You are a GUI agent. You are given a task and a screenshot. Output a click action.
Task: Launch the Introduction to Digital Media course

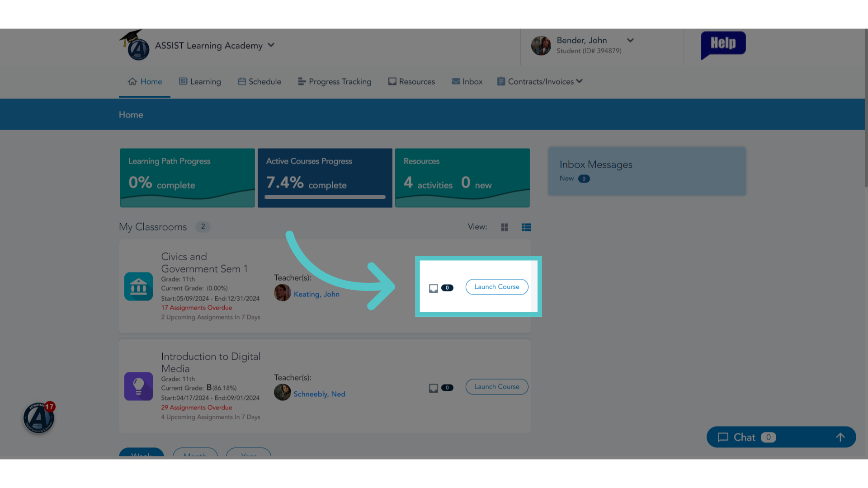(x=497, y=387)
